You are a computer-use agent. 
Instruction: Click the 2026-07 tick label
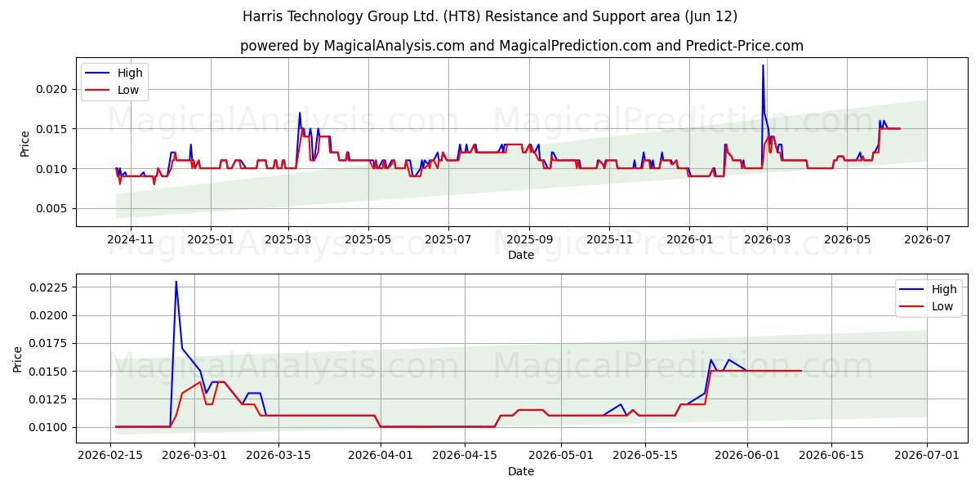[927, 239]
